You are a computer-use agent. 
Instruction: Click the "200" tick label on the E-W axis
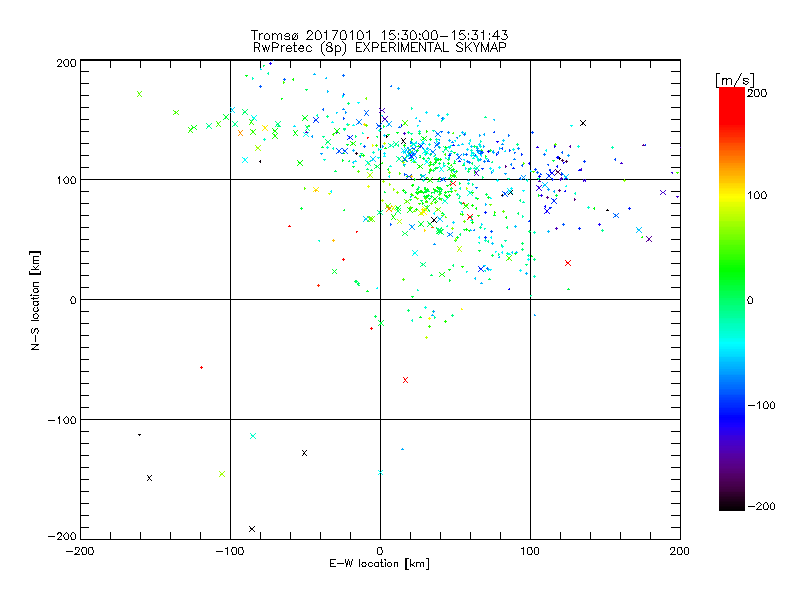coord(680,551)
